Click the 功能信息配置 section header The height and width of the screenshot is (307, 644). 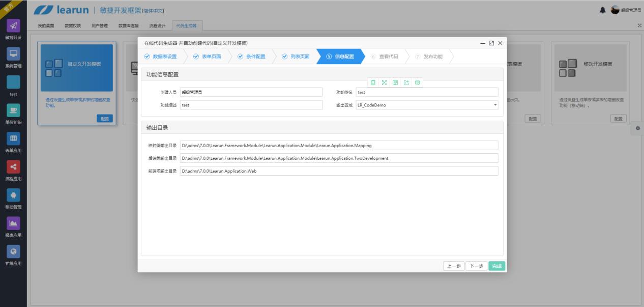(x=322, y=74)
